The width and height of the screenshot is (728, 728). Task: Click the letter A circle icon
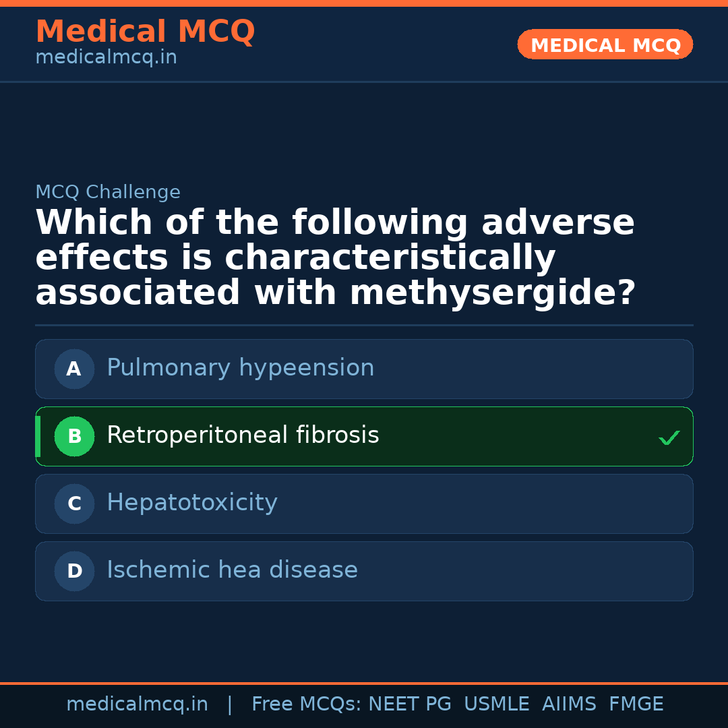click(x=74, y=369)
